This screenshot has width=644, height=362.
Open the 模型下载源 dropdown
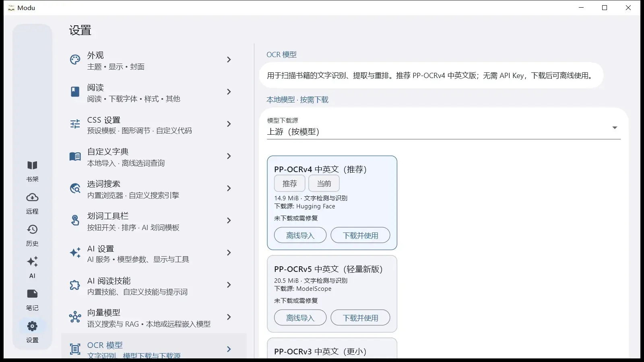pyautogui.click(x=444, y=128)
